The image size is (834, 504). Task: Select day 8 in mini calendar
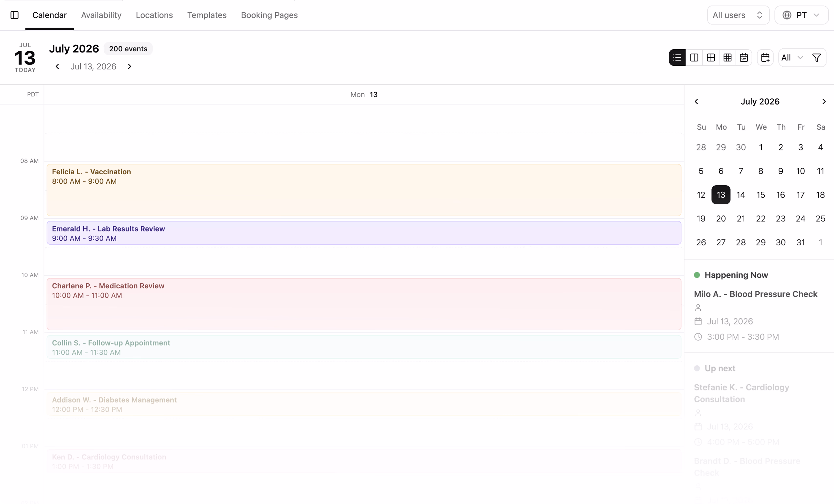pyautogui.click(x=761, y=171)
